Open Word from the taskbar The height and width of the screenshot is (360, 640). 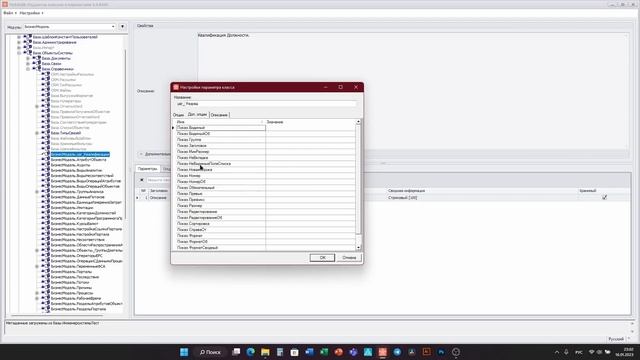click(x=309, y=352)
